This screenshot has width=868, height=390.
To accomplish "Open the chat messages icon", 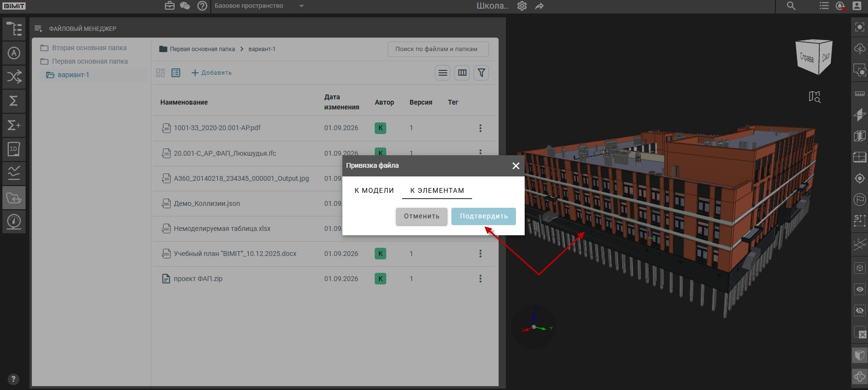I will pos(185,6).
